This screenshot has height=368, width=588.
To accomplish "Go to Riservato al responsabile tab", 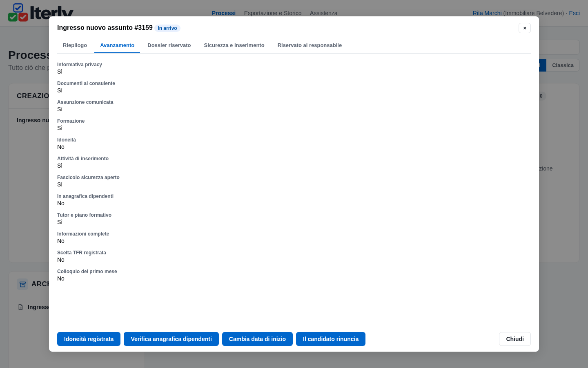I will [x=310, y=45].
